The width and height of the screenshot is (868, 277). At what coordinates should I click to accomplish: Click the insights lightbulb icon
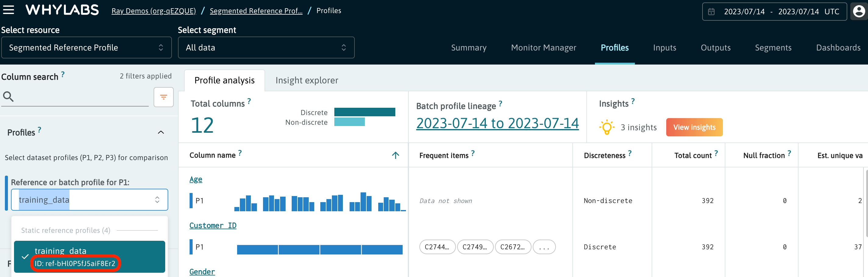pyautogui.click(x=607, y=127)
